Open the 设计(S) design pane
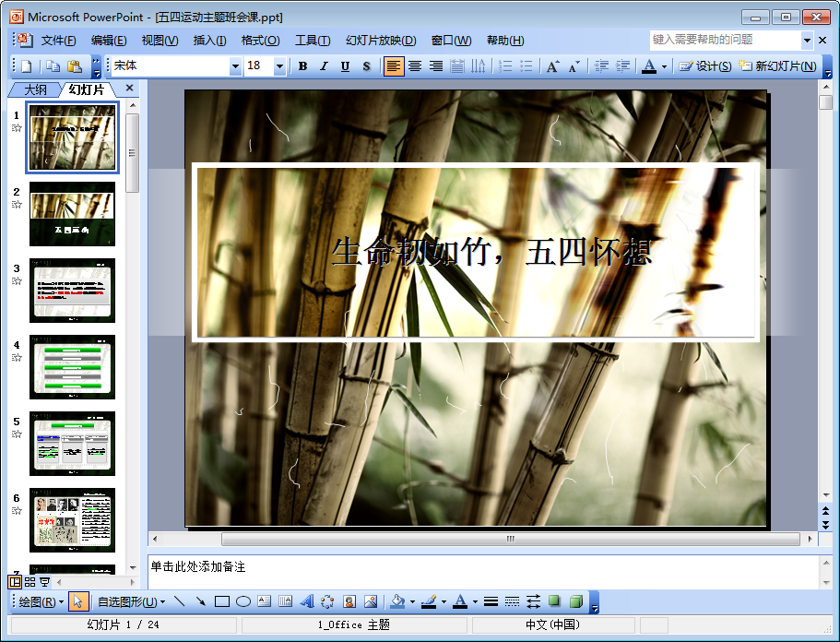The image size is (840, 642). 705,65
